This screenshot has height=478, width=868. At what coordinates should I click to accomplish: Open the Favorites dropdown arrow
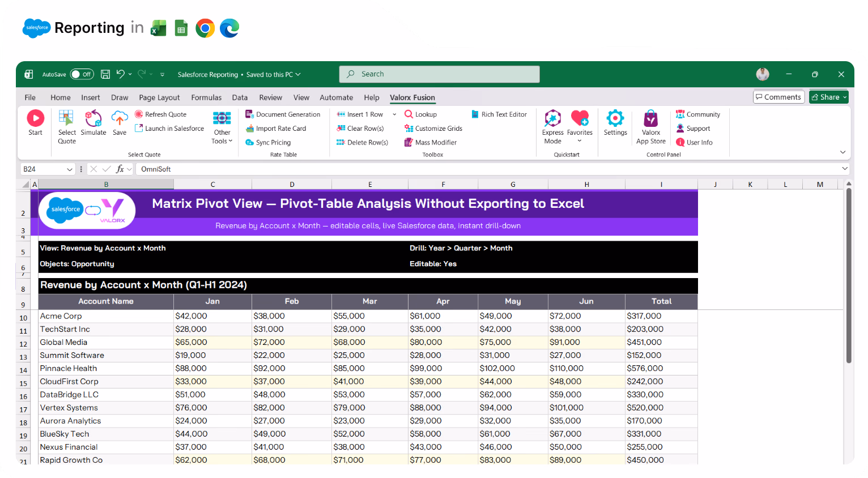tap(580, 139)
